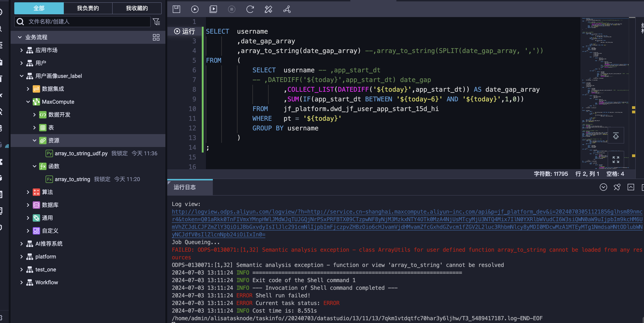644x323 pixels.
Task: Maximize the run log panel icon
Action: 631,187
